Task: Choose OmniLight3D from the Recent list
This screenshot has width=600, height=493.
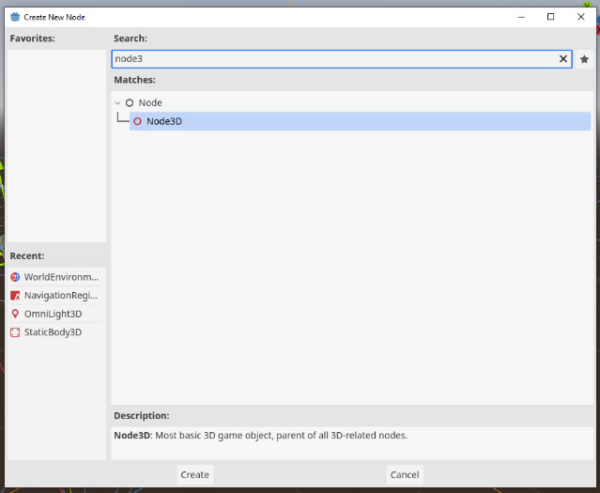Action: tap(52, 313)
